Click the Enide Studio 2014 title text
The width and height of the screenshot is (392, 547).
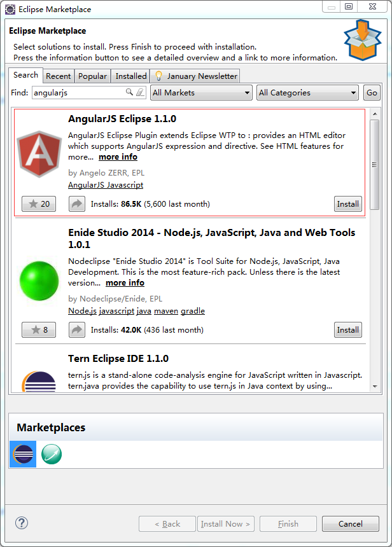211,239
